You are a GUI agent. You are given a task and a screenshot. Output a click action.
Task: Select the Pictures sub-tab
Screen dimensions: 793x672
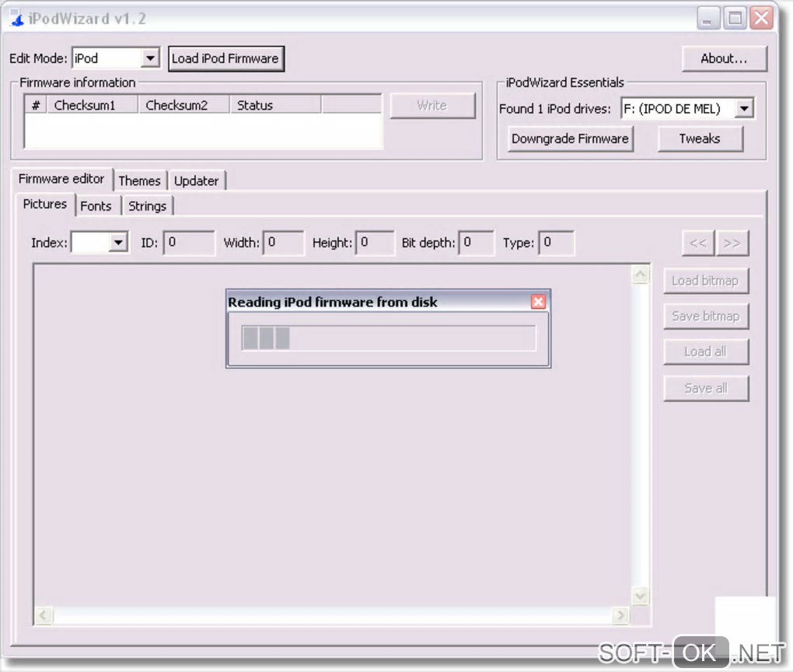coord(45,204)
